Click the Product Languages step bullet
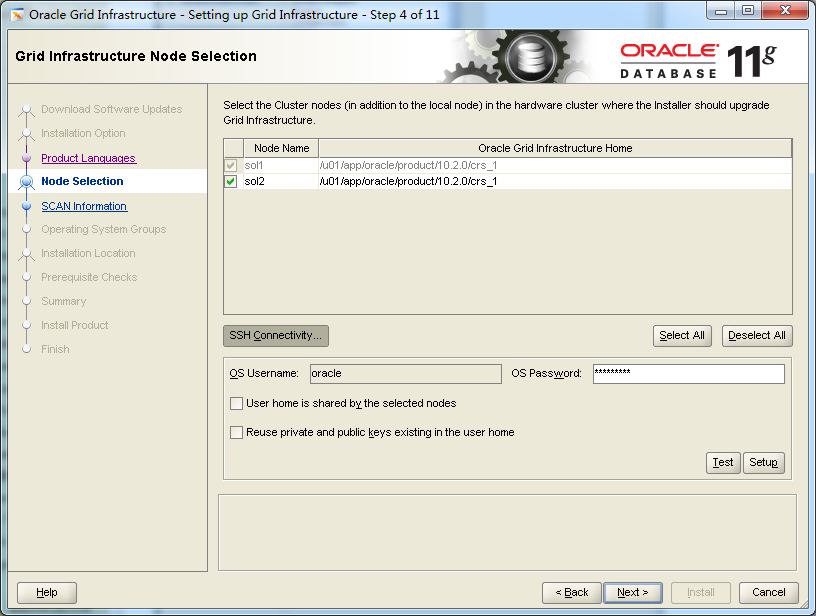The width and height of the screenshot is (816, 616). pyautogui.click(x=27, y=158)
